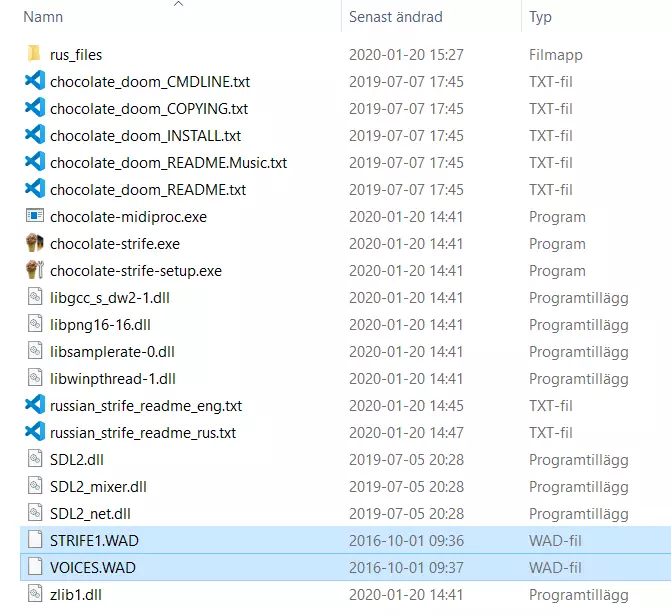The height and width of the screenshot is (615, 671).
Task: Click the SDL2_mixer.dll file icon
Action: pos(35,485)
